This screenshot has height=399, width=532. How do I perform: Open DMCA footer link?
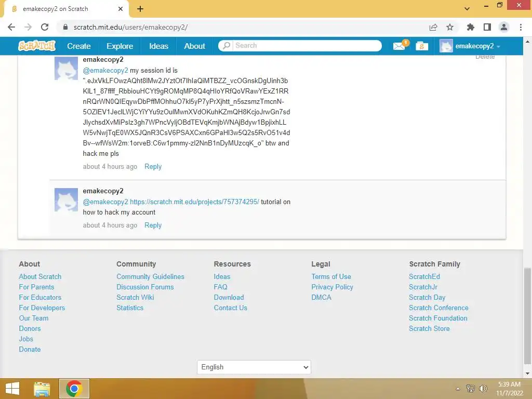pyautogui.click(x=321, y=298)
